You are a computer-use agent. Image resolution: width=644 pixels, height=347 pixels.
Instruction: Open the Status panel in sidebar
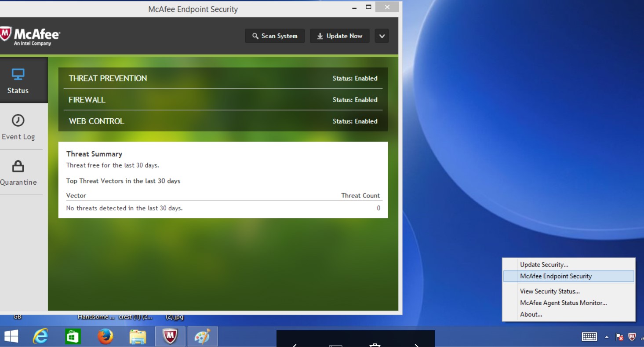point(18,81)
